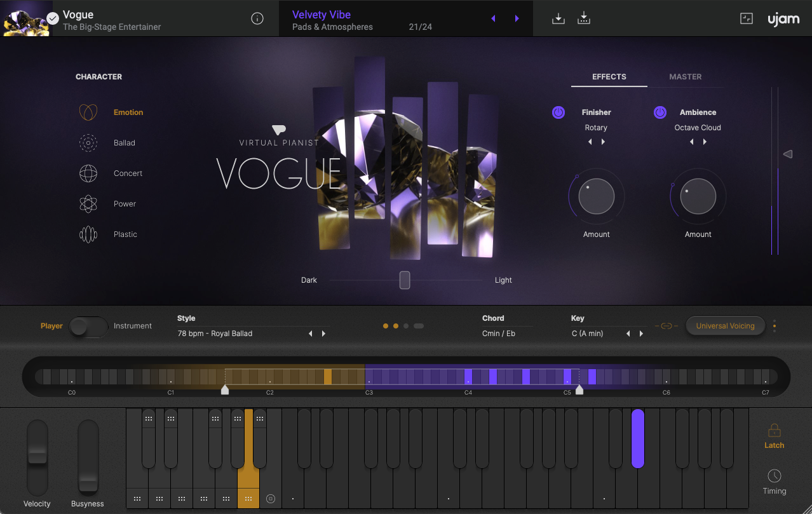
Task: Open the C (A min) key selector
Action: coord(587,334)
